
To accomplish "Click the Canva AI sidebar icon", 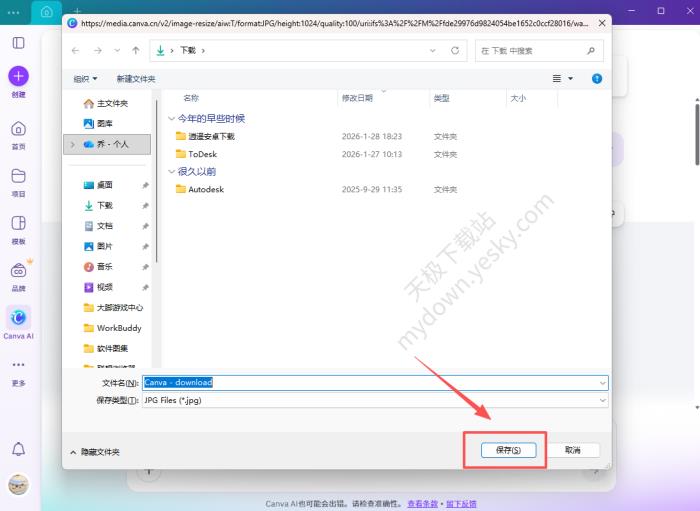I will (18, 318).
